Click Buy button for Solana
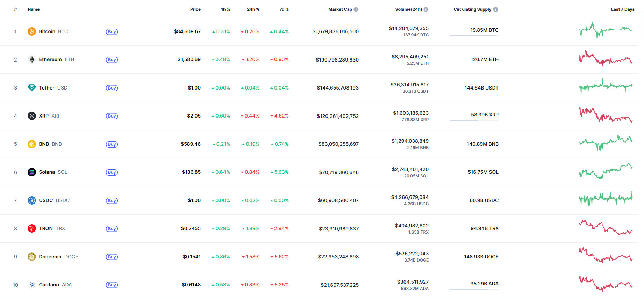 112,172
